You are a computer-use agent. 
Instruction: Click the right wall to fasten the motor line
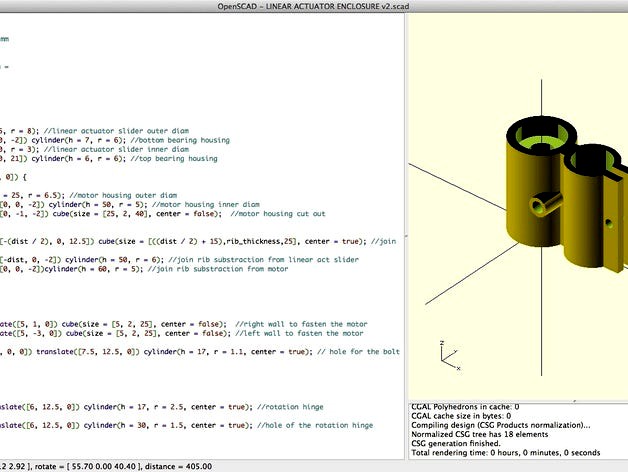[x=184, y=324]
